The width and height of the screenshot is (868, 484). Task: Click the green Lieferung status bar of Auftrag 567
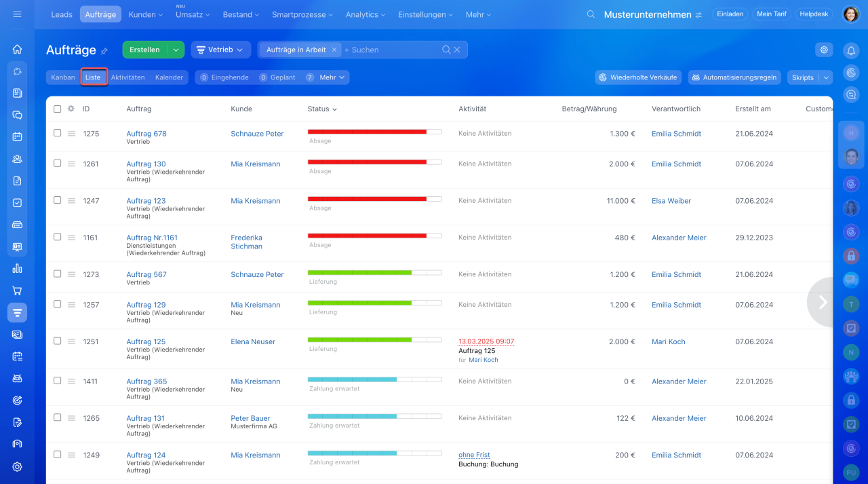(359, 272)
